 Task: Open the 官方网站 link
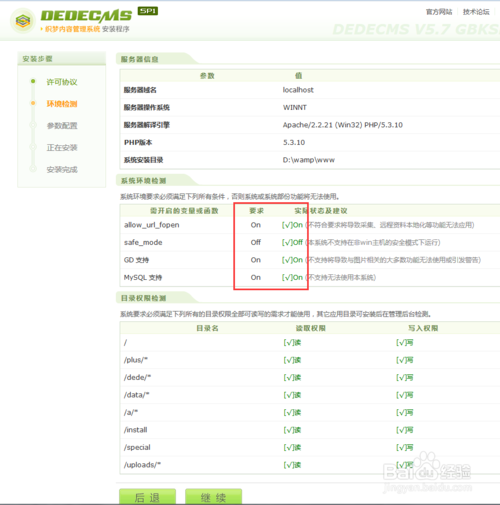pos(439,12)
